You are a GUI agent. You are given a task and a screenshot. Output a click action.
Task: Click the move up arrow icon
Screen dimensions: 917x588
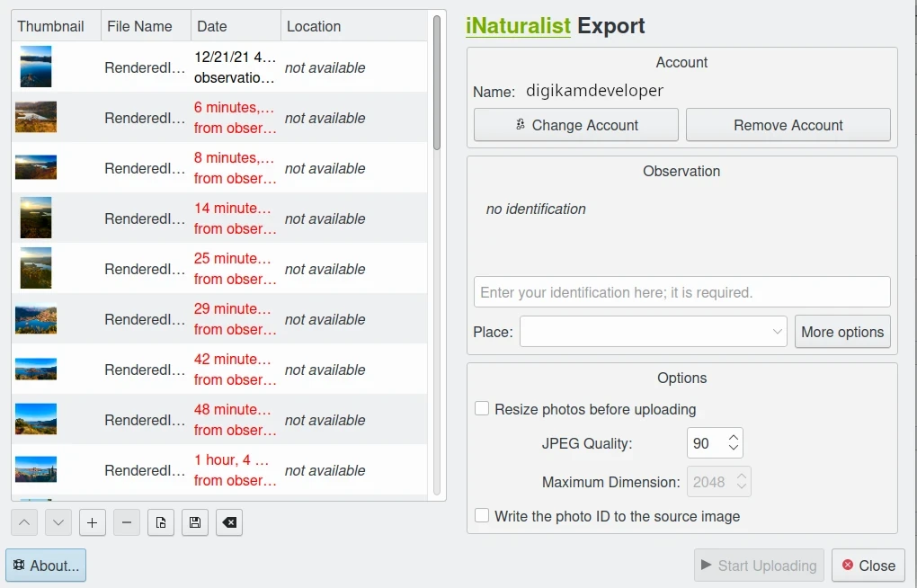point(24,522)
